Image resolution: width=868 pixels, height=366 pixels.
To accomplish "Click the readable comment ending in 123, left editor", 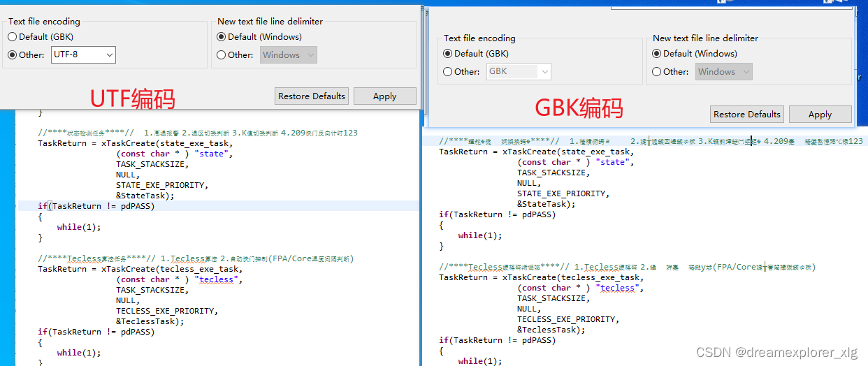I will (x=198, y=133).
